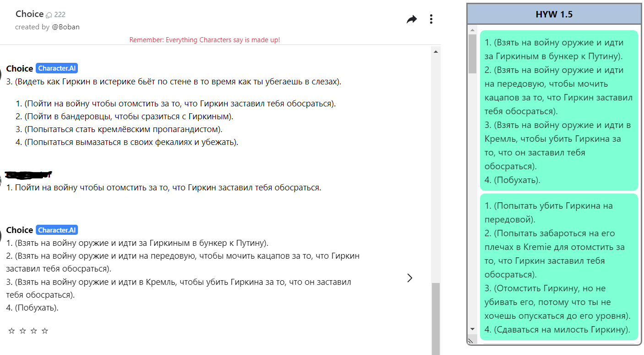Click '3. (Попытаться стать кремлёвским пропагандистом).'
644x355 pixels.
(119, 129)
